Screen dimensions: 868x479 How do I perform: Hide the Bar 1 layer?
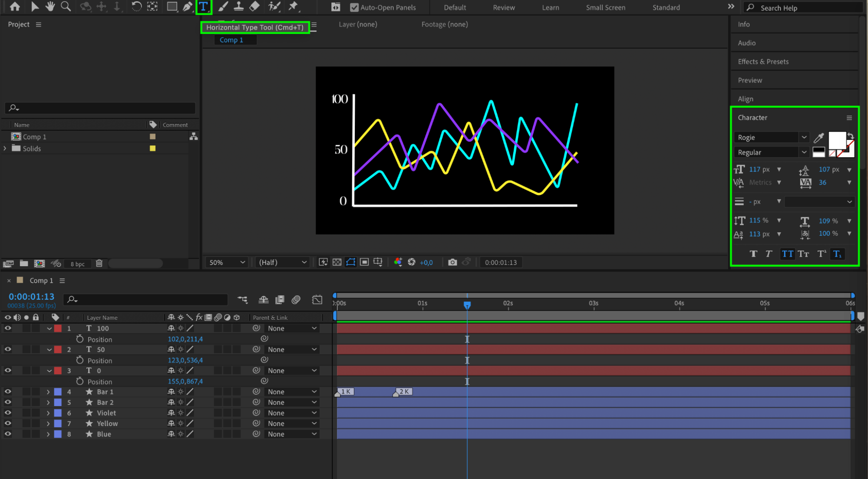pos(8,392)
